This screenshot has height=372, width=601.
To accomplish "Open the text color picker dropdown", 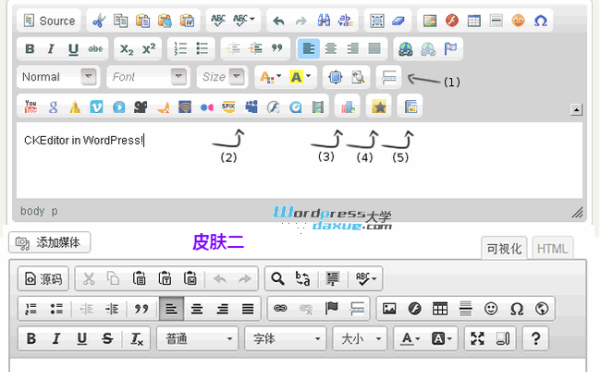I will 271,77.
